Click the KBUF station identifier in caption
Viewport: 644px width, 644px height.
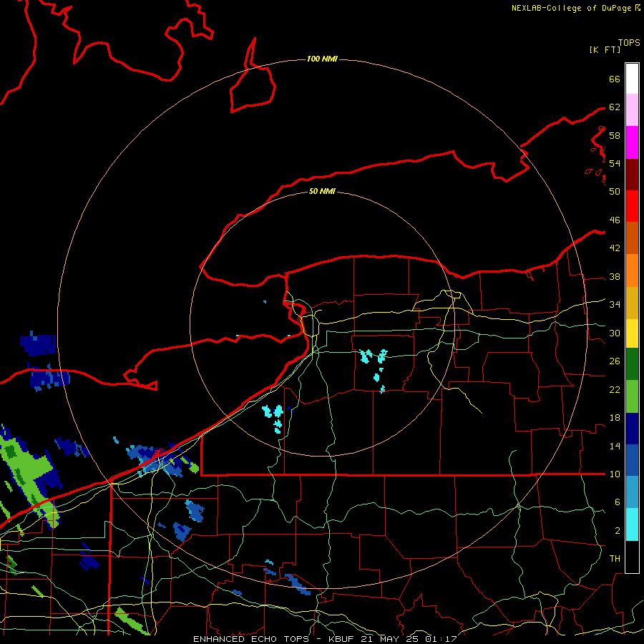341,639
